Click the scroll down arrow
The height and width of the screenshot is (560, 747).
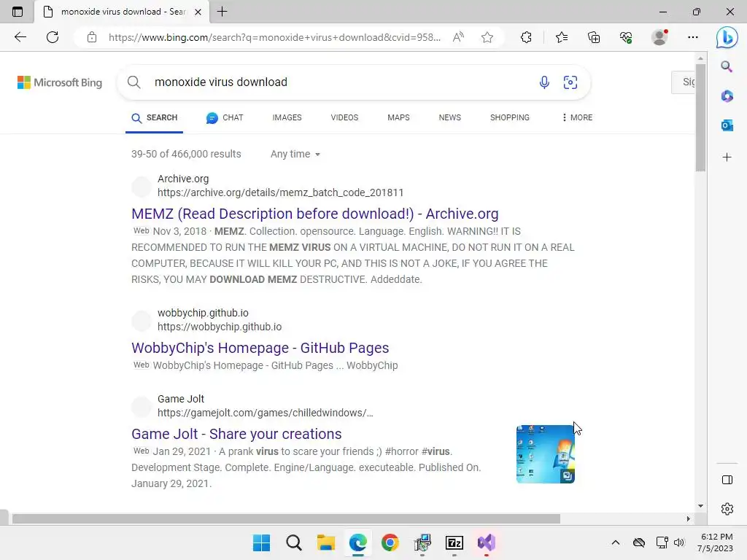coord(700,506)
